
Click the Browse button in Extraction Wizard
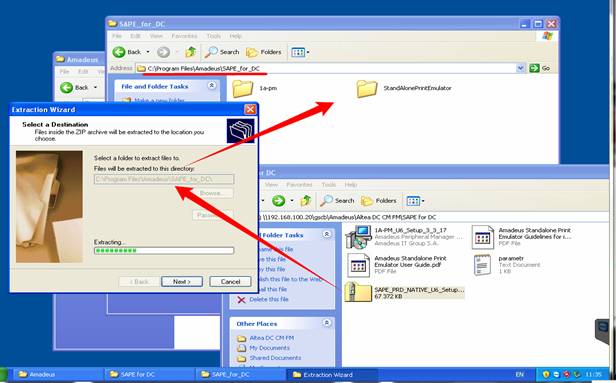pos(213,193)
